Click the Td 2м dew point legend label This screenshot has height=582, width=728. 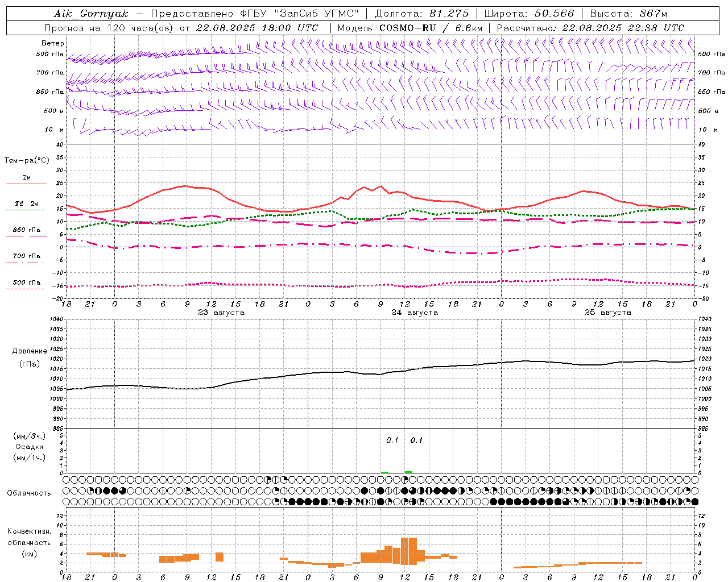(x=26, y=203)
